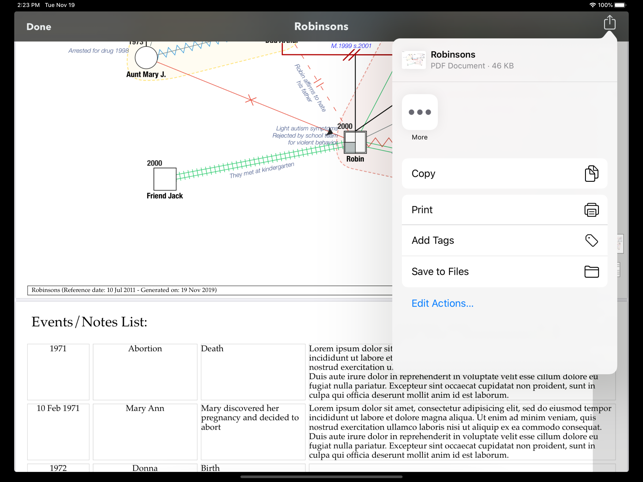
Task: Tap the folder icon for Save to Files
Action: click(x=591, y=272)
